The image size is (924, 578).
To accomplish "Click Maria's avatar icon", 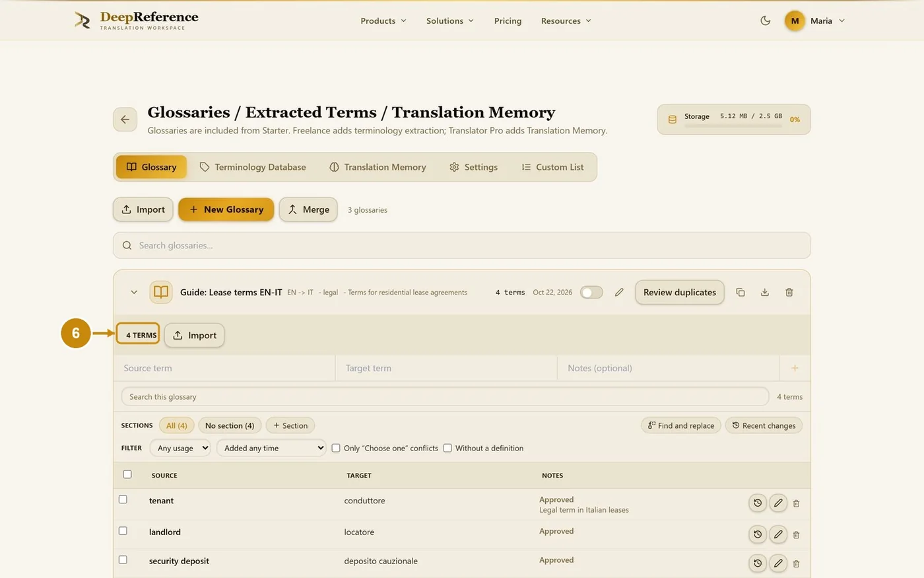I will [x=795, y=20].
